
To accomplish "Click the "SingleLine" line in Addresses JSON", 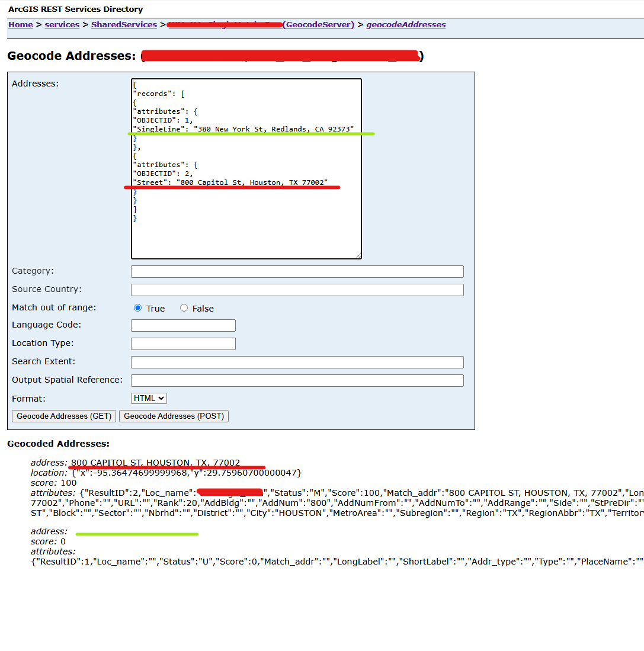I will coord(243,129).
